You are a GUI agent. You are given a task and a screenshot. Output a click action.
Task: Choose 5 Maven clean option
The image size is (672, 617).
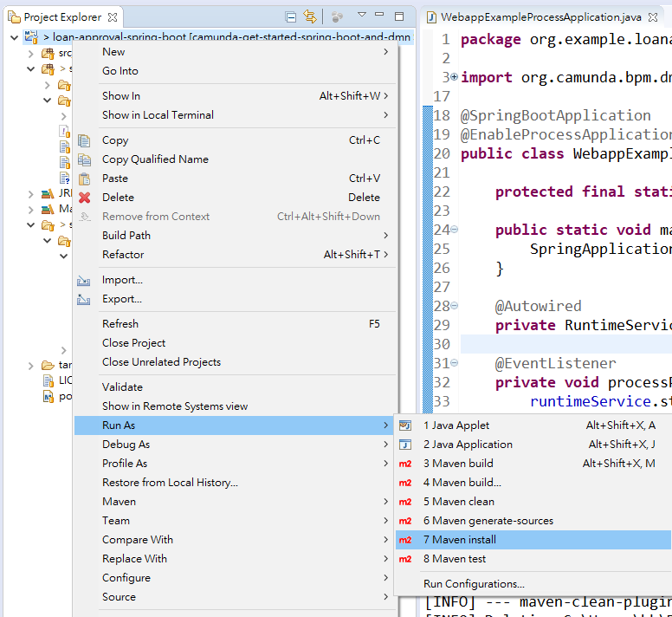click(x=458, y=502)
